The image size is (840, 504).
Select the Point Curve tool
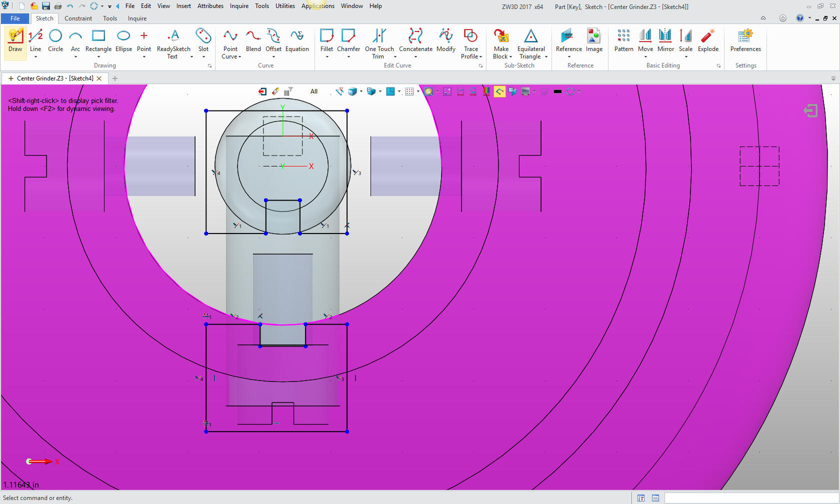click(x=230, y=44)
